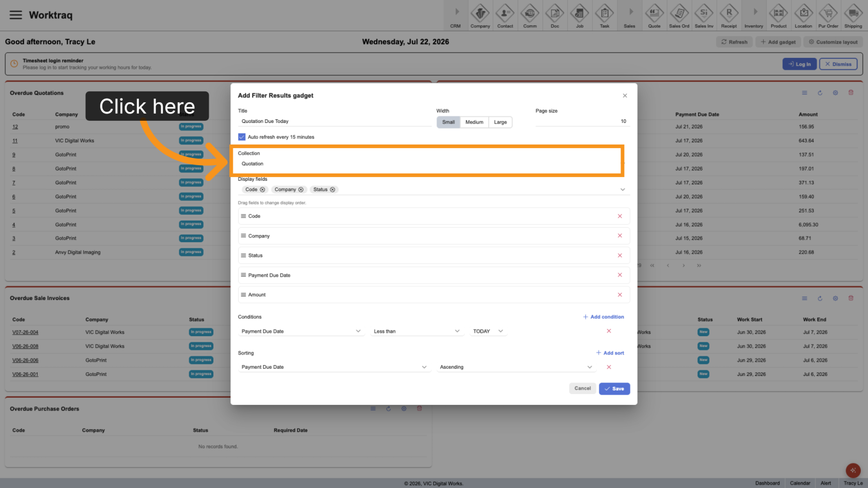Open the Contact module icon
Screen dimensions: 868x488
pyautogui.click(x=505, y=15)
